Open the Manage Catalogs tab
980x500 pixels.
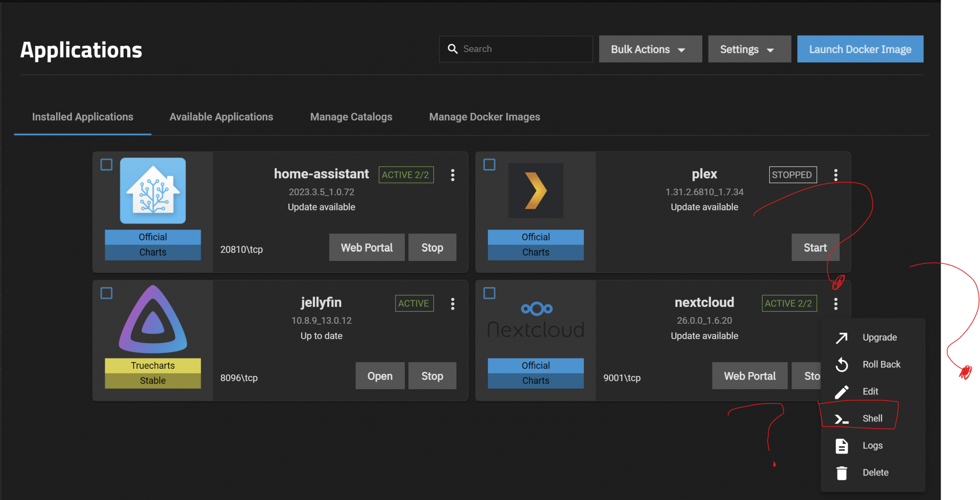click(x=351, y=117)
